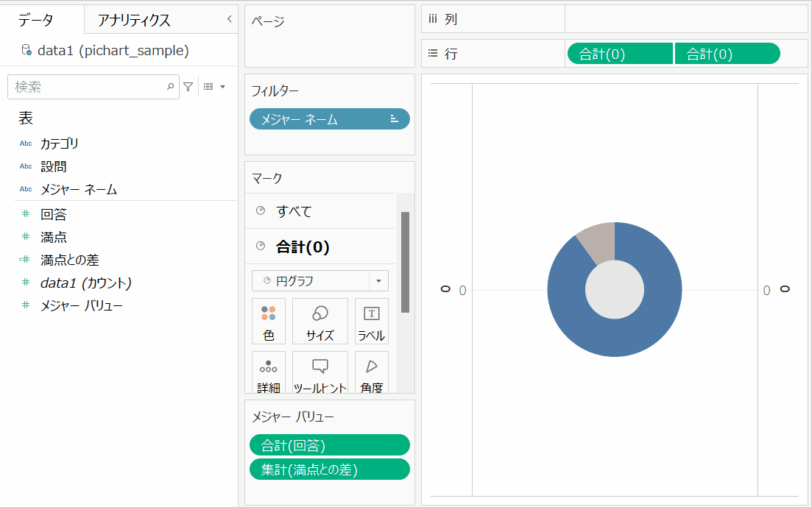
Task: Click the data source cylinder icon
Action: click(26, 50)
